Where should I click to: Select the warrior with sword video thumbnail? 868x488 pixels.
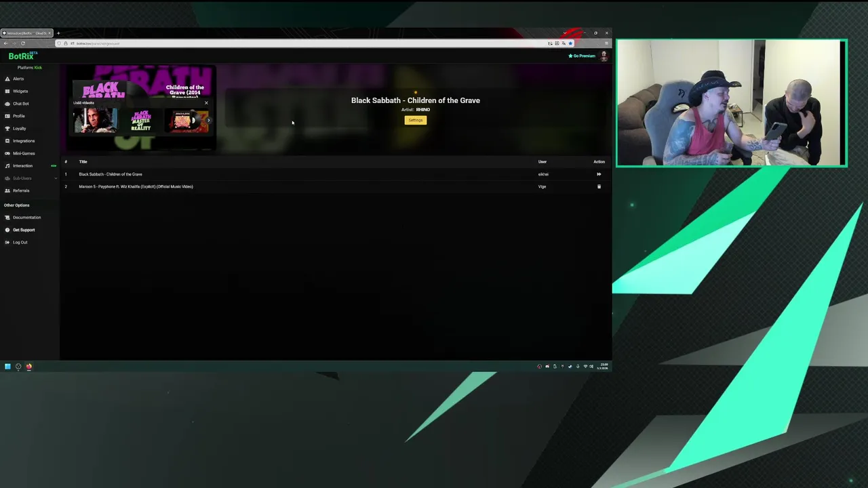point(96,121)
